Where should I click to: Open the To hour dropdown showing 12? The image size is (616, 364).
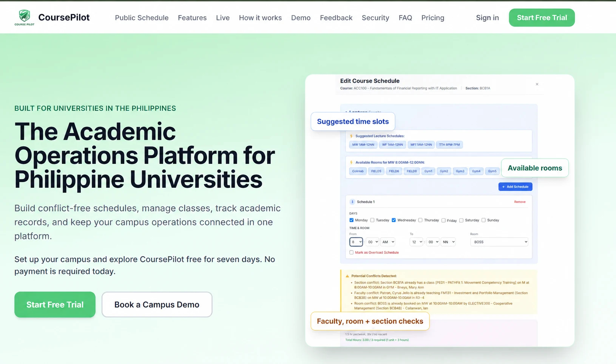417,242
